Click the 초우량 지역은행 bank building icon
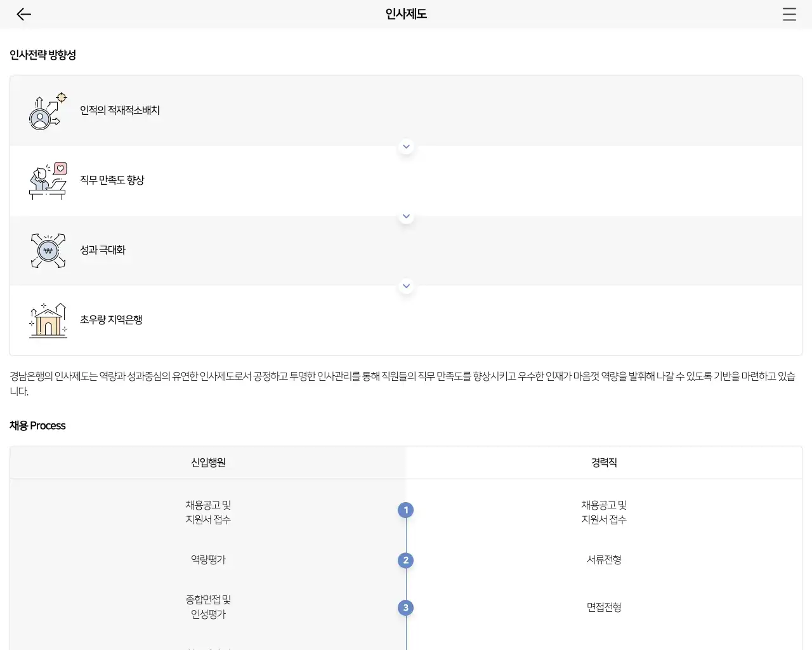The width and height of the screenshot is (812, 650). point(48,321)
